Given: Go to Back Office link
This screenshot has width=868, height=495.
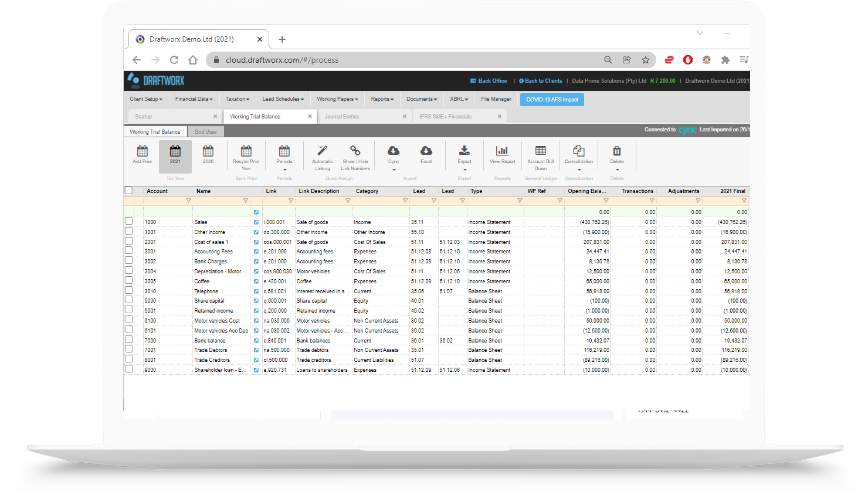Looking at the screenshot, I should pos(489,81).
